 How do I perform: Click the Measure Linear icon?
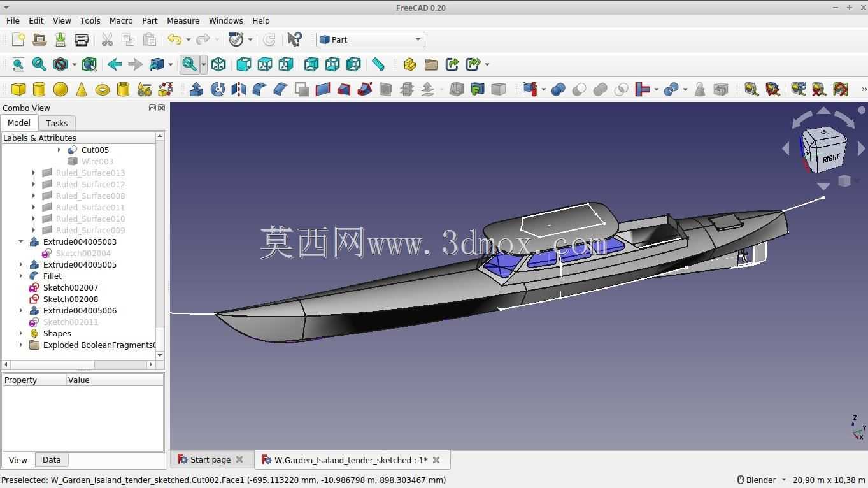pos(752,89)
